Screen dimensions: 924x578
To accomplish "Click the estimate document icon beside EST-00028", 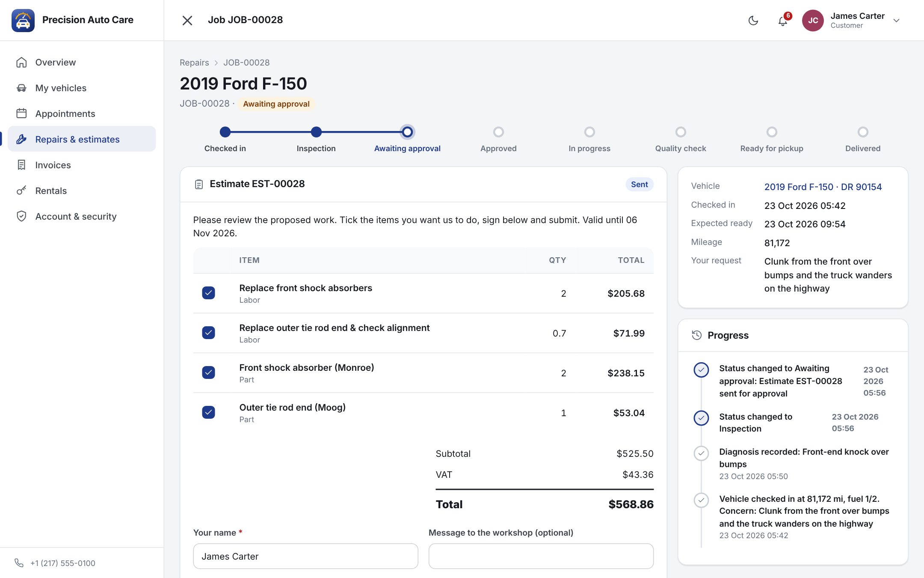I will (x=198, y=184).
